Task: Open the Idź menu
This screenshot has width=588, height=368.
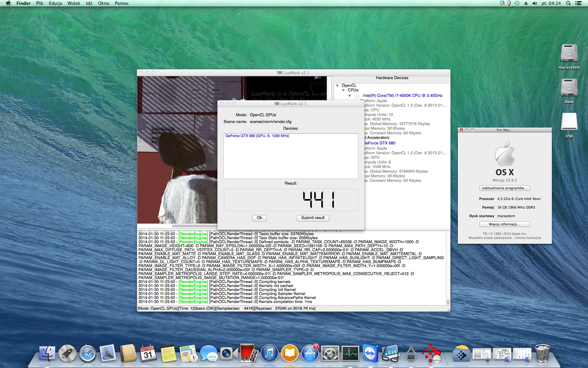Action: coord(89,3)
